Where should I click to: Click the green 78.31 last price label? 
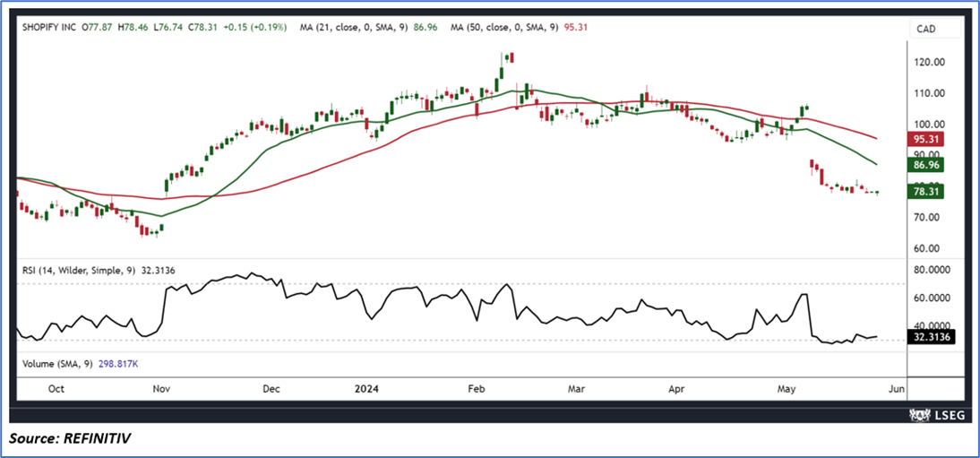point(926,192)
